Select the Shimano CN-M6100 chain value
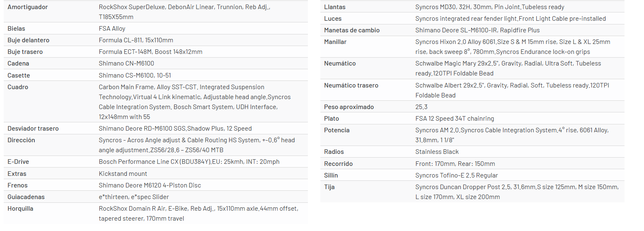Screen dimensions: 644x231 coord(122,63)
